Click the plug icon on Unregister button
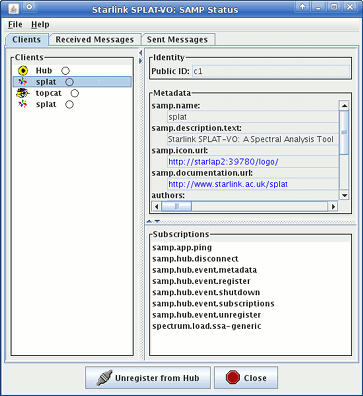Screen dimensions: 363x396 (x=104, y=378)
